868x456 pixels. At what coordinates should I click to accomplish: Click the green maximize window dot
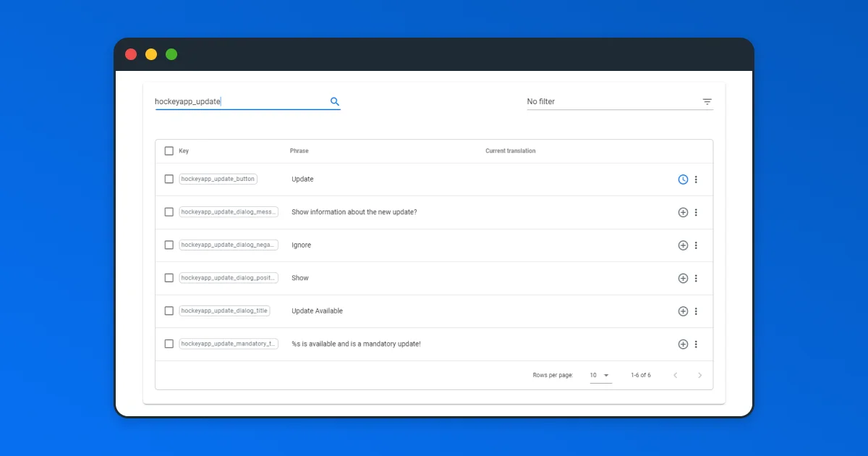pyautogui.click(x=171, y=54)
